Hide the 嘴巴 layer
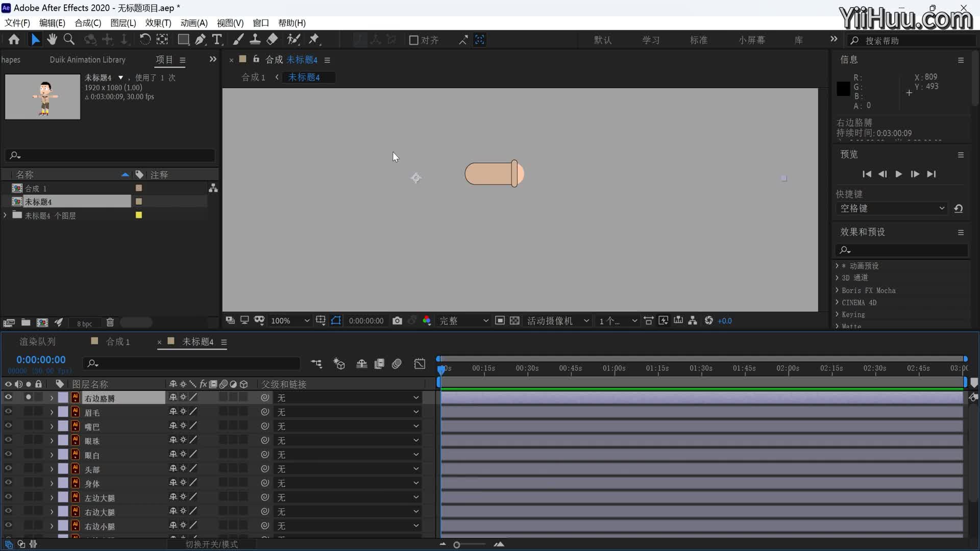Image resolution: width=980 pixels, height=551 pixels. coord(8,426)
